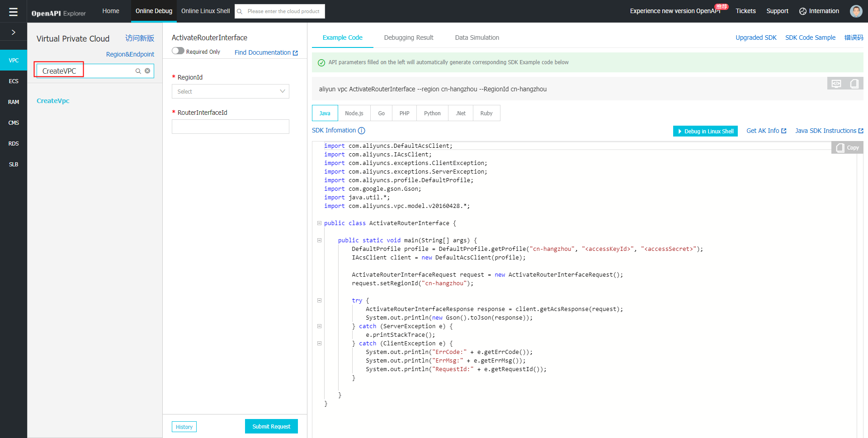
Task: Collapse the try code block
Action: pyautogui.click(x=319, y=300)
